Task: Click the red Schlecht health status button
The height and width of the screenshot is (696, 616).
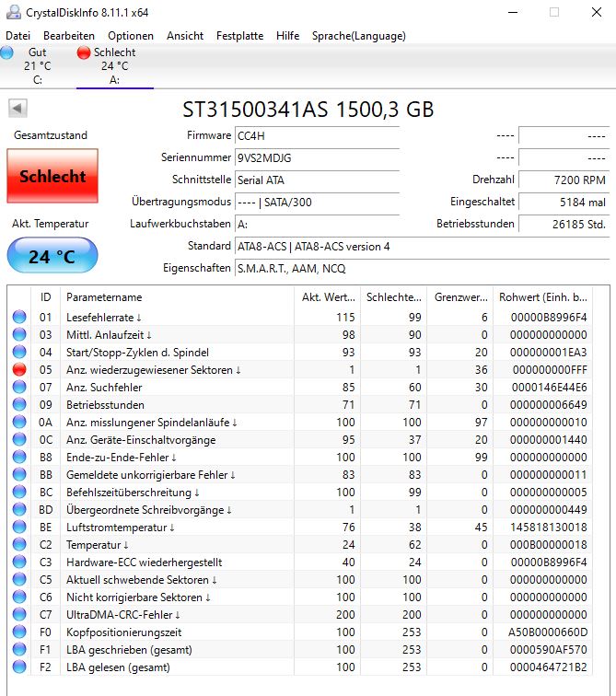Action: click(52, 176)
